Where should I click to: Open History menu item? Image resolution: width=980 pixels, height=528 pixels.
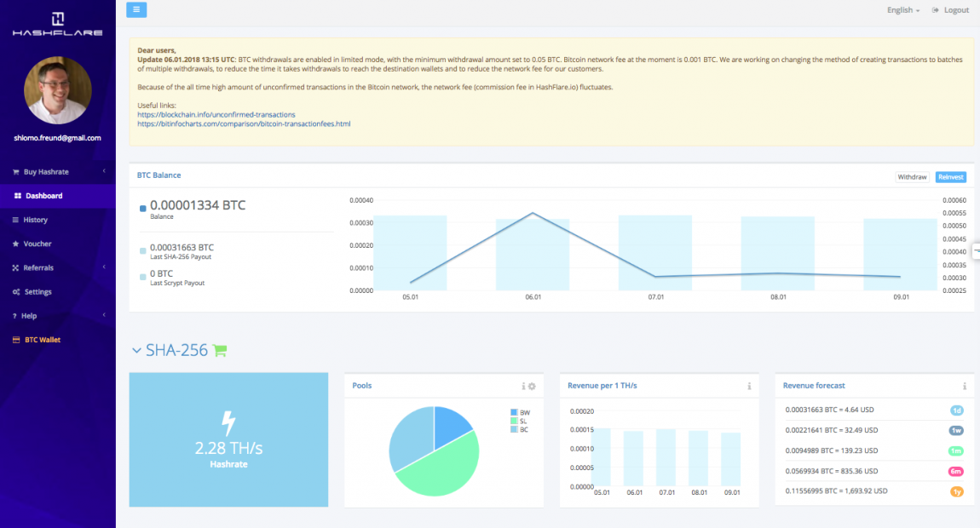click(57, 220)
